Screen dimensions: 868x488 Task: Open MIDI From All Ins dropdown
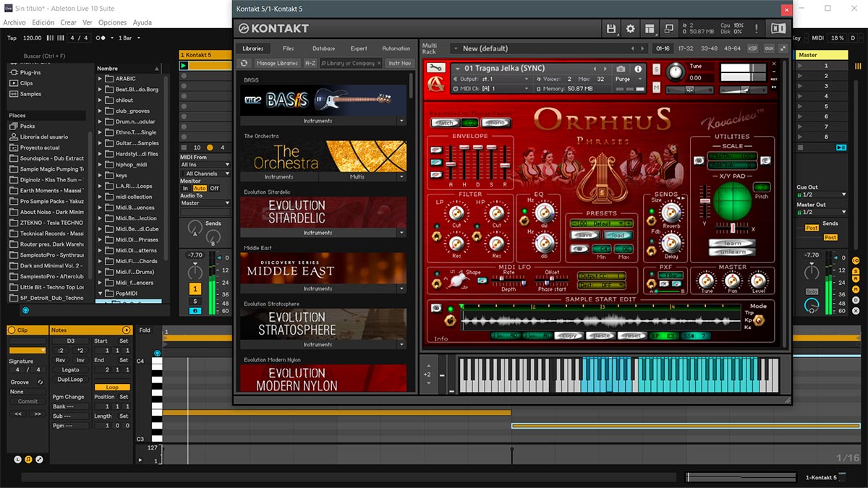point(205,165)
